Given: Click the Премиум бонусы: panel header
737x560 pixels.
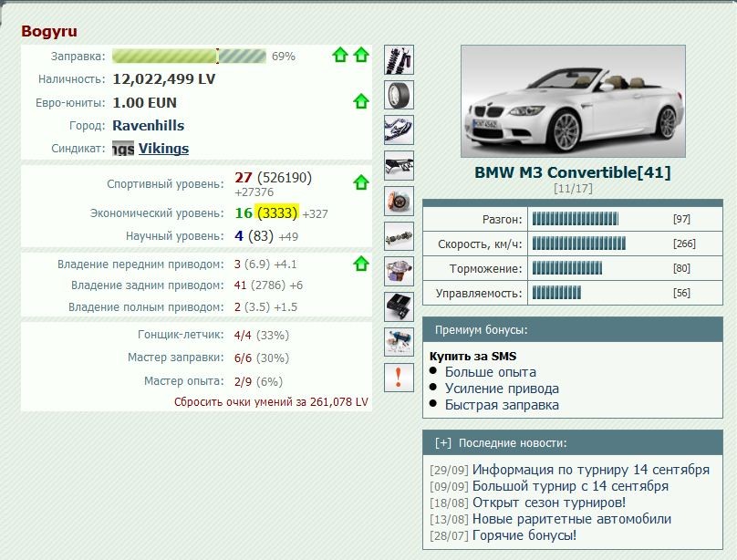Looking at the screenshot, I should (x=573, y=329).
